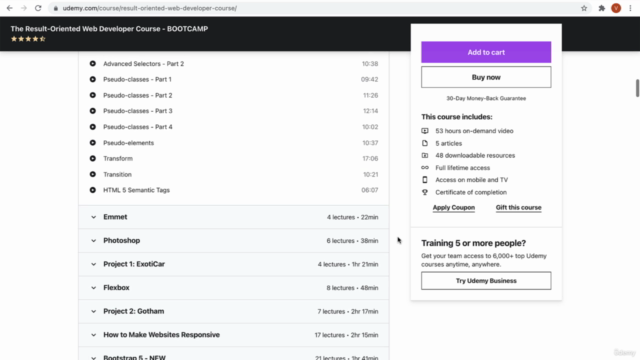Expand How to Make Websites Responsive
This screenshot has height=360, width=640.
coord(233,335)
